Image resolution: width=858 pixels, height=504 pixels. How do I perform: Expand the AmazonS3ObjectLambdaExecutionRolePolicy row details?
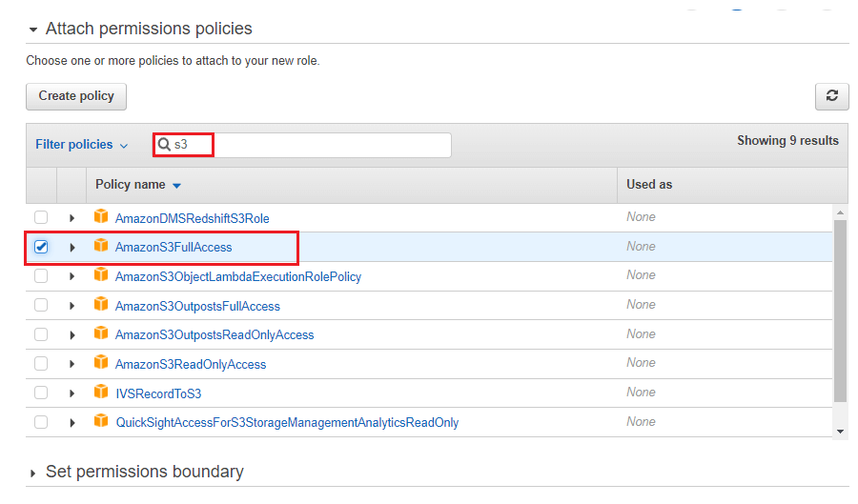71,276
